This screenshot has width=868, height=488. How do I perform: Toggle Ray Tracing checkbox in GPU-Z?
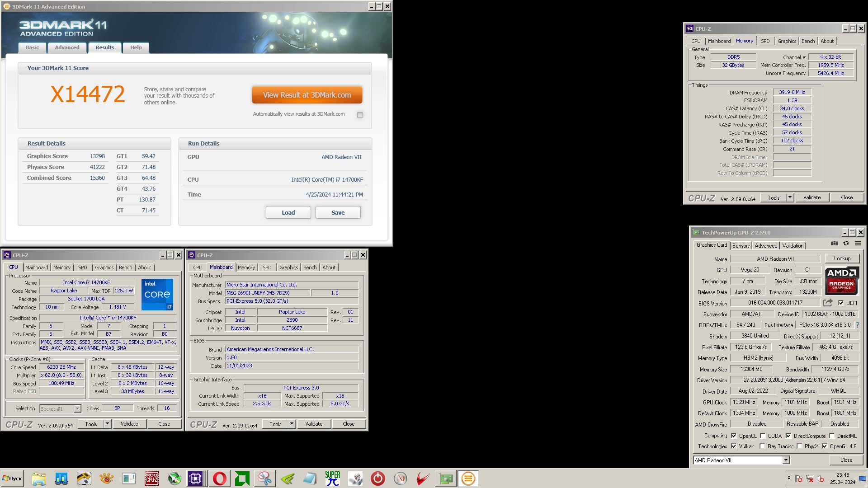point(763,446)
